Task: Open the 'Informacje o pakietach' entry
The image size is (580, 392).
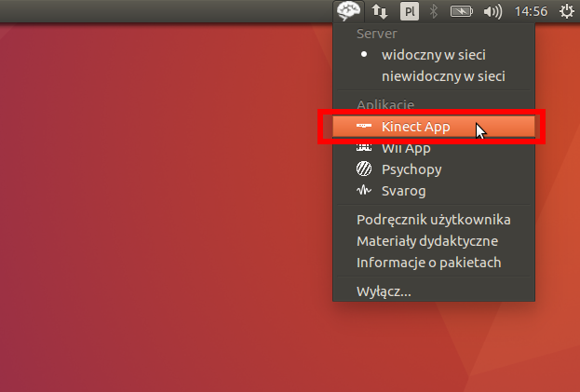Action: (x=429, y=263)
